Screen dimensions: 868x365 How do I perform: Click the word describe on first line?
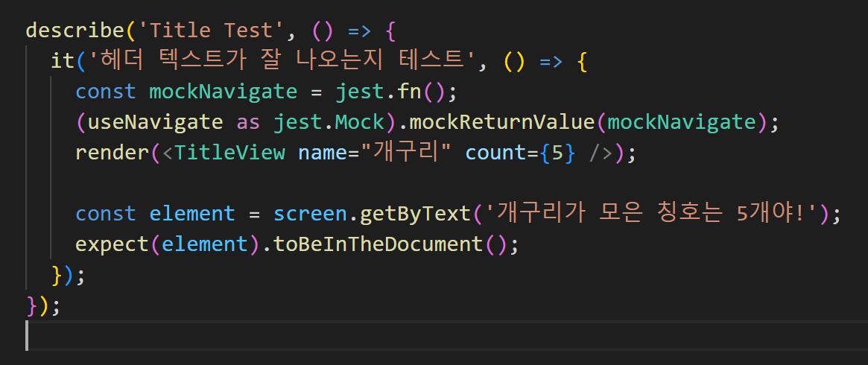(x=75, y=30)
